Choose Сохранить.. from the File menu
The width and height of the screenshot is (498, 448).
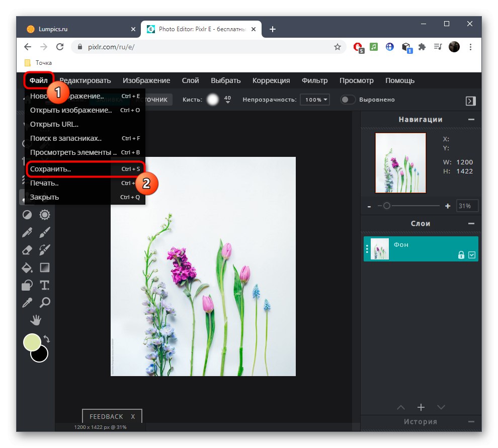[x=85, y=169]
